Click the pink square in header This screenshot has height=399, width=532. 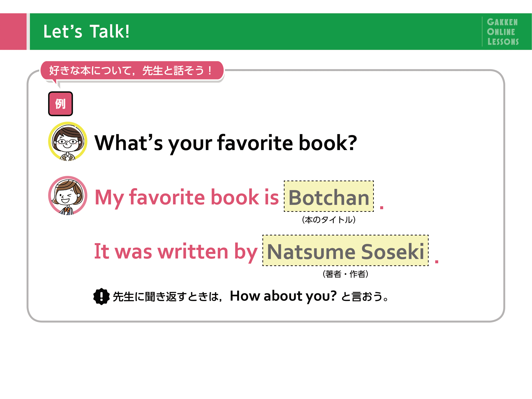(x=13, y=32)
